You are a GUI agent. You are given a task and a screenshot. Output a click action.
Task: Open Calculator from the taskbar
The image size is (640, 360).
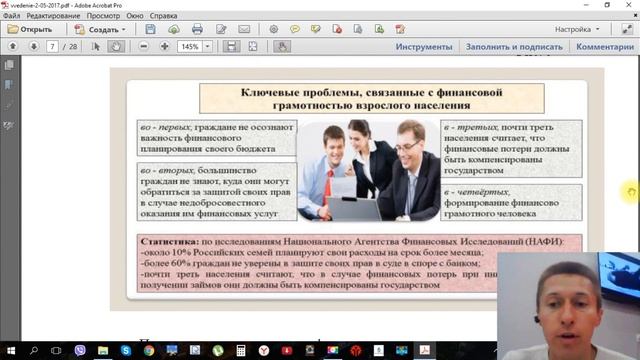coord(241,351)
